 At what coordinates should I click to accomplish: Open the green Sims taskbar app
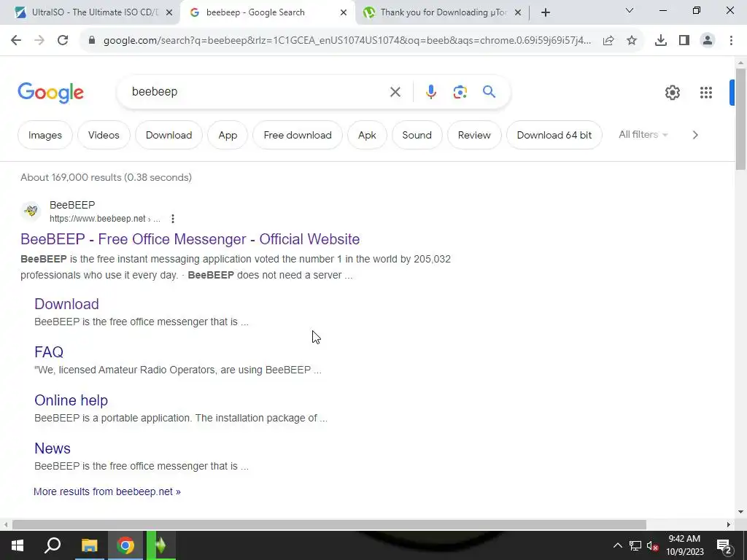click(161, 545)
